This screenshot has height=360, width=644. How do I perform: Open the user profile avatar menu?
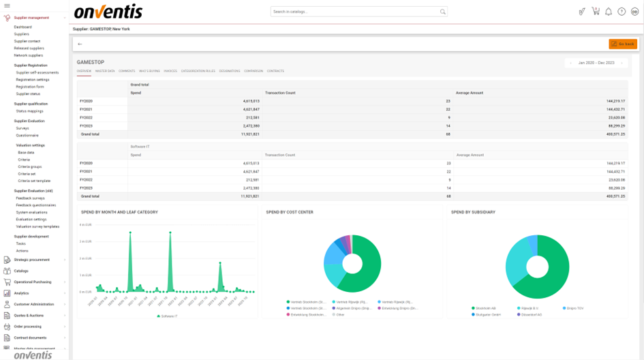pos(634,12)
